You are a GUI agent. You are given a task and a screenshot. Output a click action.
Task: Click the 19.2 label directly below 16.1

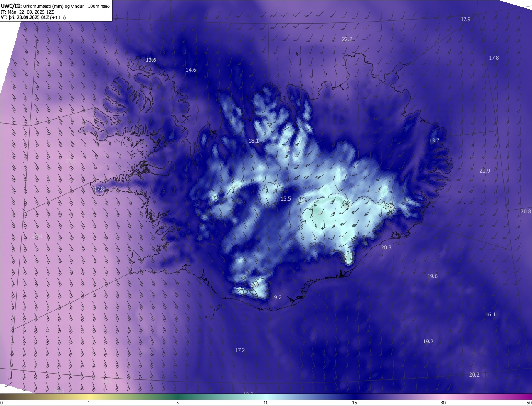428,341
